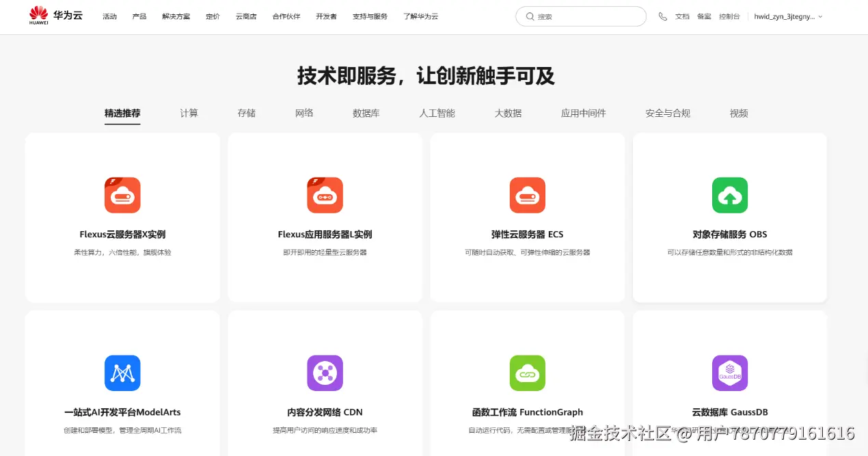Switch to the 视频 tab

(739, 113)
